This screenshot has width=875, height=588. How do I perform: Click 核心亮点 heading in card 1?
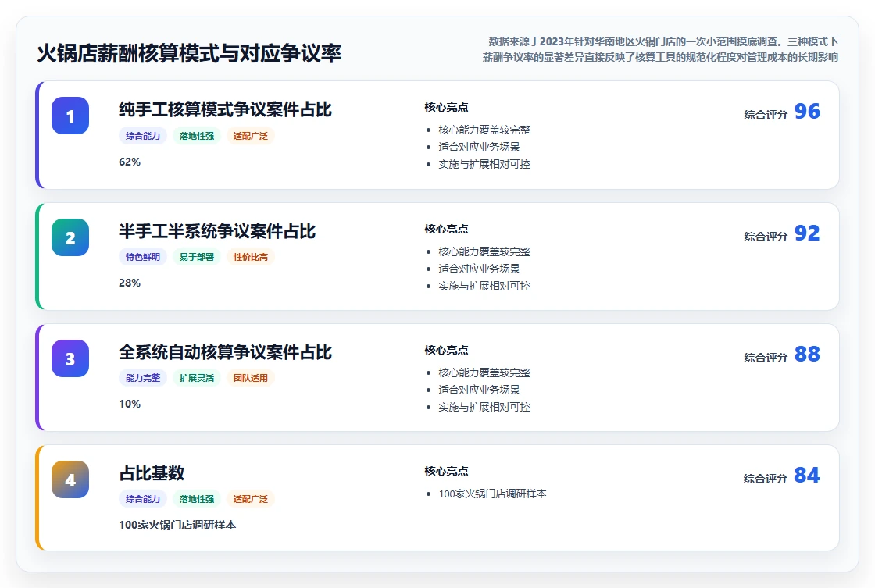point(446,107)
